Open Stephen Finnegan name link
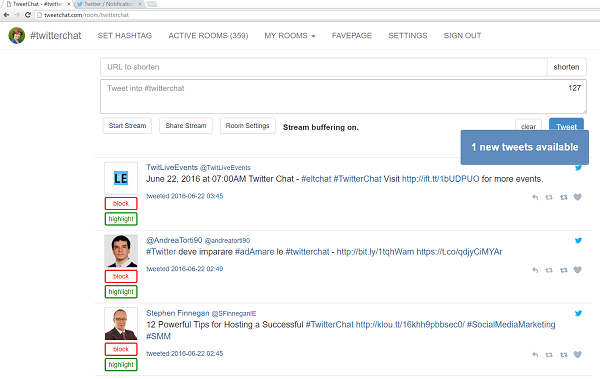This screenshot has width=600, height=379. [x=178, y=313]
